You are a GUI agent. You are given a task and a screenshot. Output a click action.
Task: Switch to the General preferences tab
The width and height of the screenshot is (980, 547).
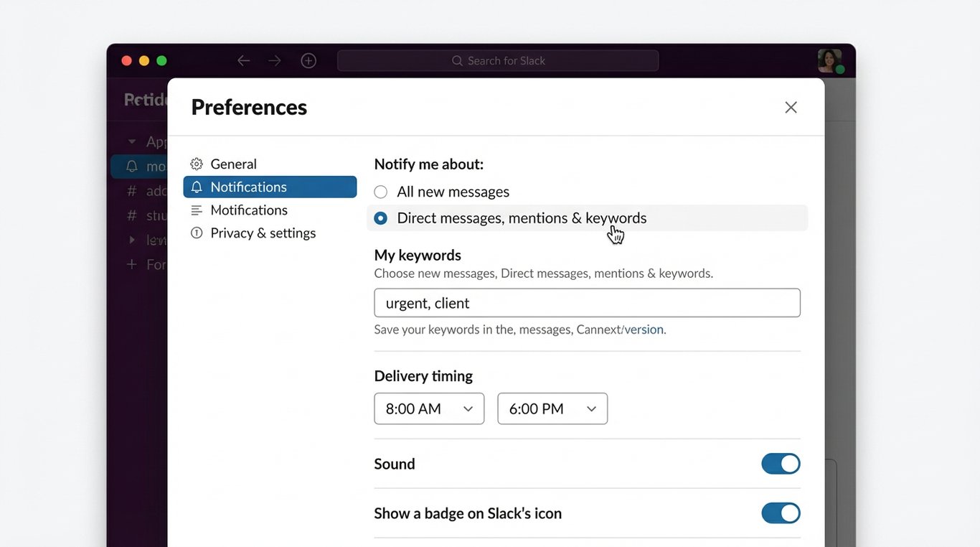(232, 164)
